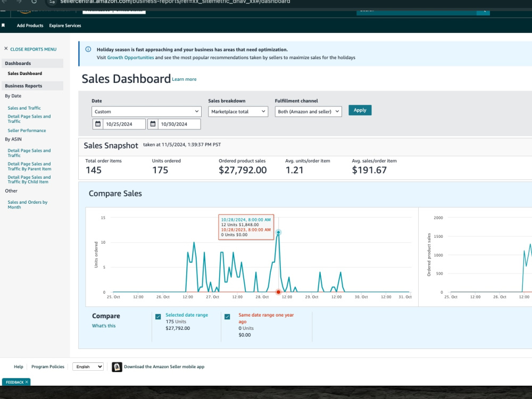Click the Compare Sales heading
This screenshot has height=399, width=532.
[x=115, y=194]
